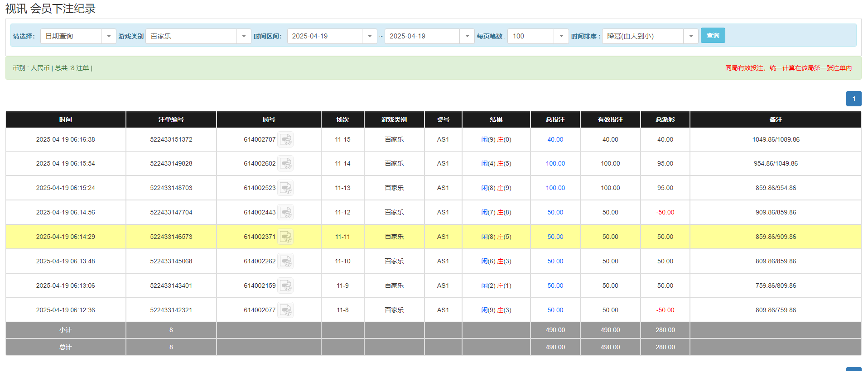Expand the 每页笔数 100 dropdown
This screenshot has height=371, width=868.
(x=561, y=36)
